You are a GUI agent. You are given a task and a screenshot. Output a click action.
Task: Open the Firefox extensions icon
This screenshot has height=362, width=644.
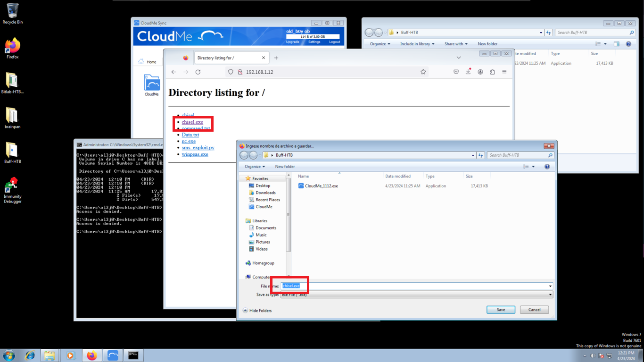click(492, 72)
